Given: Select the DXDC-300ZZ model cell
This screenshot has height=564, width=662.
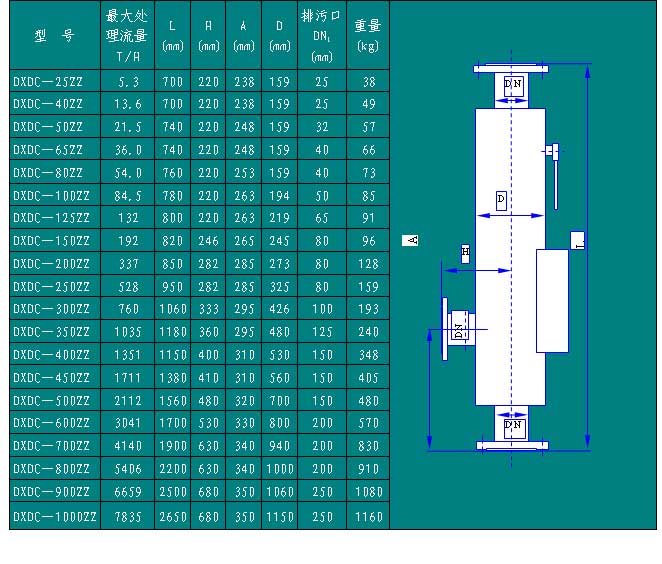Looking at the screenshot, I should (x=53, y=309).
